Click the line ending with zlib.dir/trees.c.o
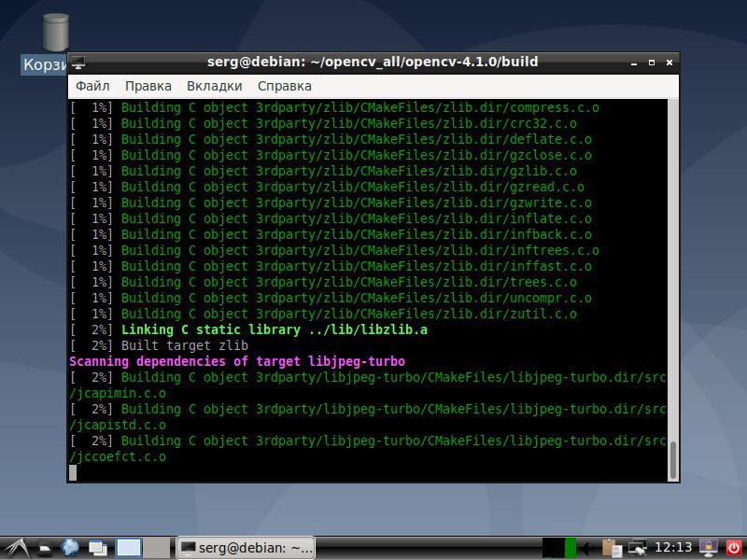Viewport: 747px width, 560px height. click(323, 282)
